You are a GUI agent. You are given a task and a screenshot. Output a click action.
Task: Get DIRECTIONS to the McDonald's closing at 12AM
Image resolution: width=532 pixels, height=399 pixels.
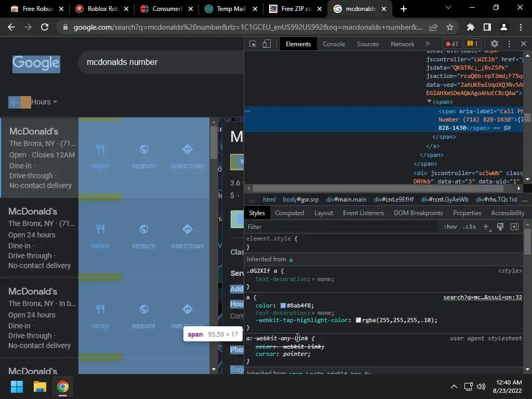[187, 156]
